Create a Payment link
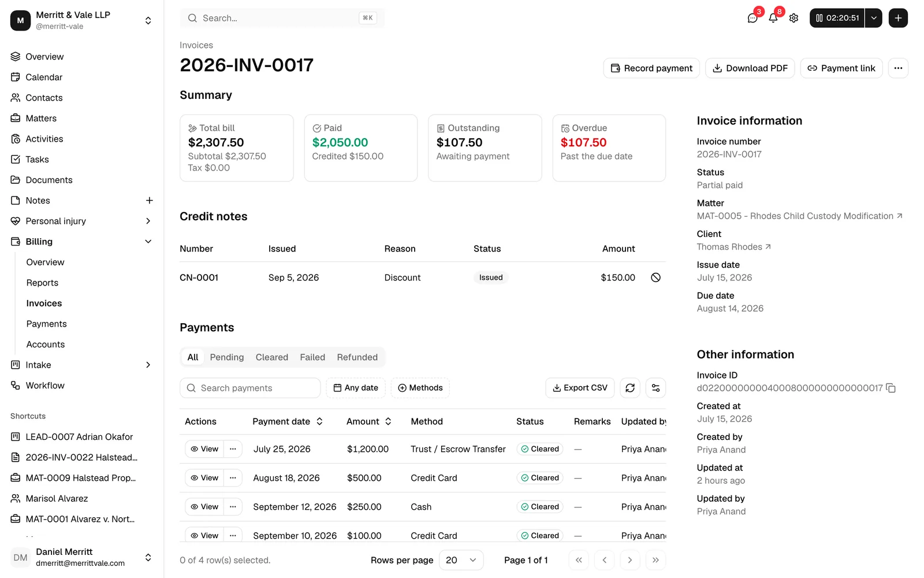This screenshot has width=924, height=578. coord(841,68)
